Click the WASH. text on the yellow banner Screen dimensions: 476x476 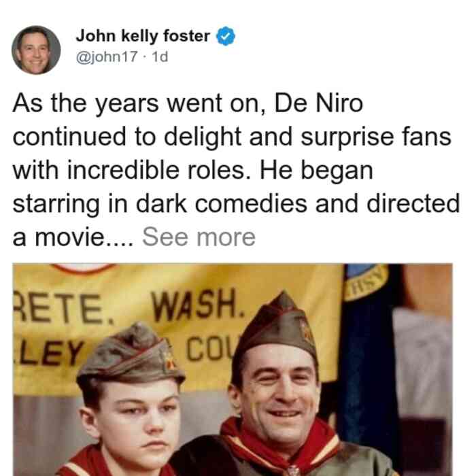coord(199,305)
